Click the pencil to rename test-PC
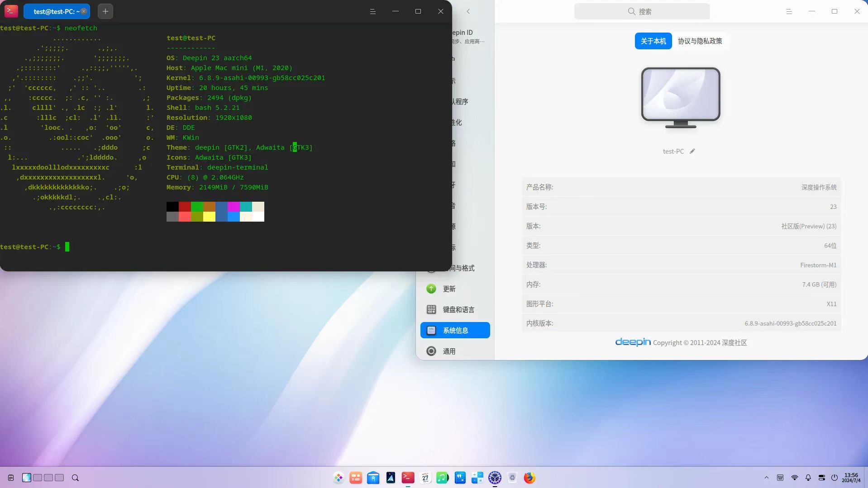The image size is (868, 488). click(692, 151)
